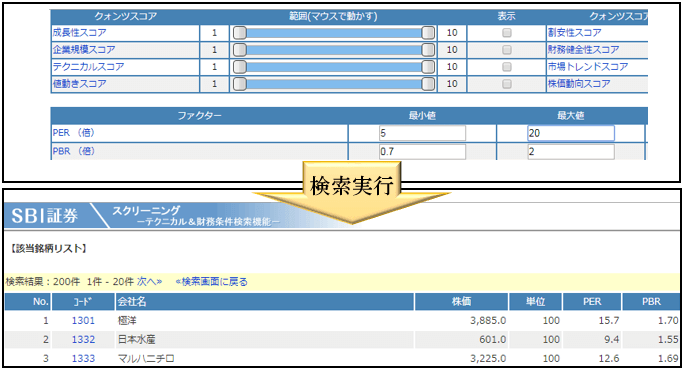Viewport: 684px width, 373px height.
Task: Select the 会社名 column header
Action: coord(264,301)
